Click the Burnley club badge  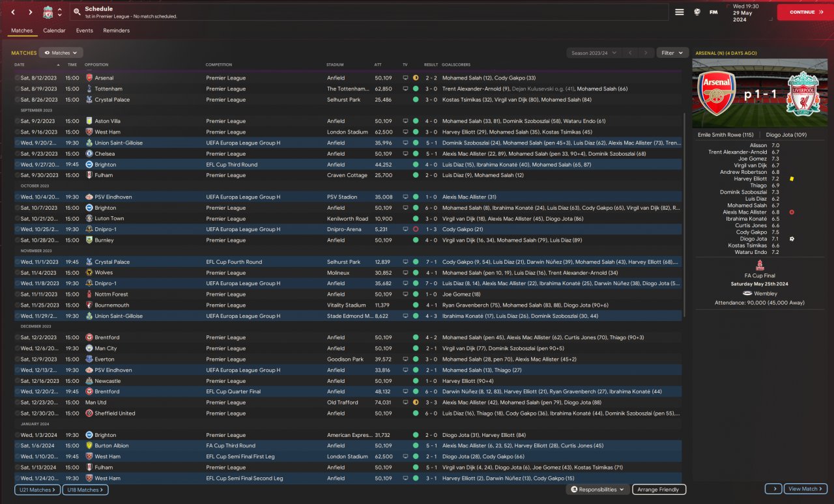coord(89,240)
